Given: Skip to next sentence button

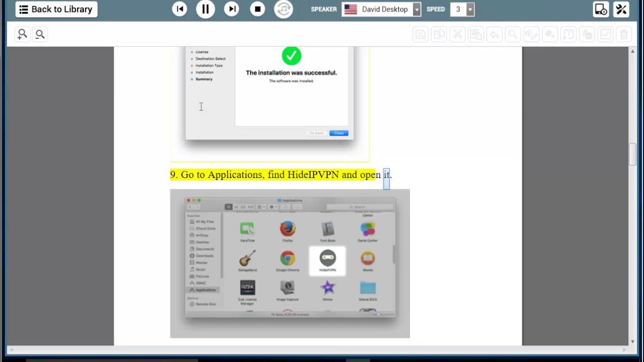Looking at the screenshot, I should click(231, 9).
